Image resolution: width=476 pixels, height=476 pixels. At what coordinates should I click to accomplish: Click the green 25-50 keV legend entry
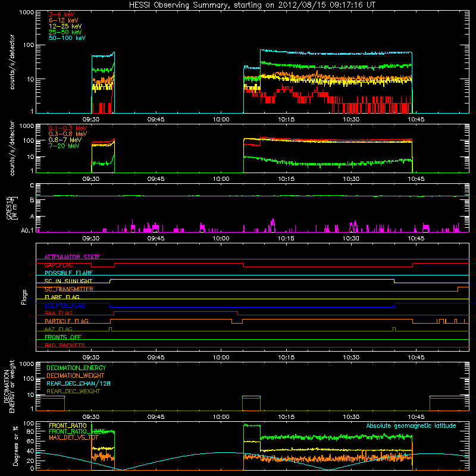[65, 32]
